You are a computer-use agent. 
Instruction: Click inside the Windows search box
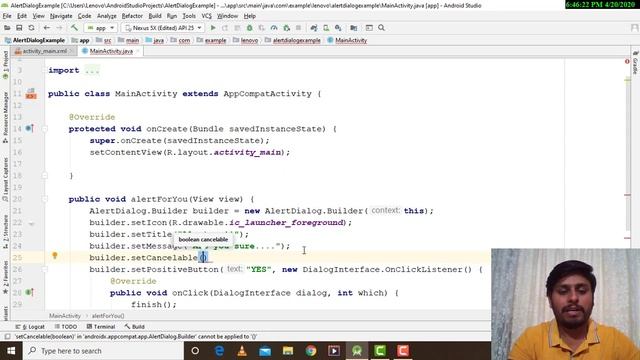pos(104,351)
